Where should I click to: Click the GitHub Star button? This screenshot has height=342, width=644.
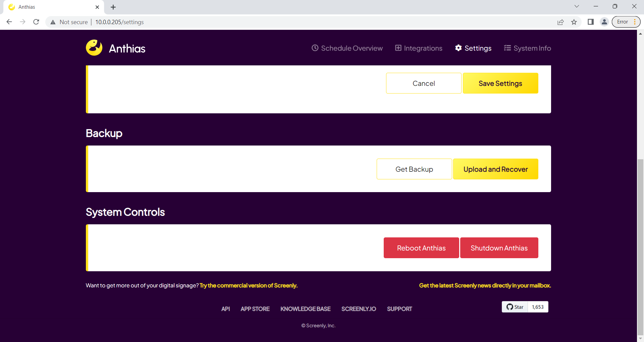tap(515, 307)
